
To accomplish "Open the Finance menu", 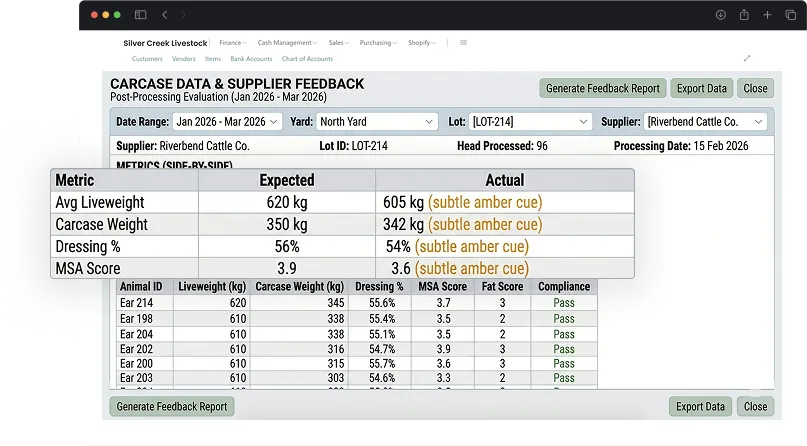I will click(233, 43).
